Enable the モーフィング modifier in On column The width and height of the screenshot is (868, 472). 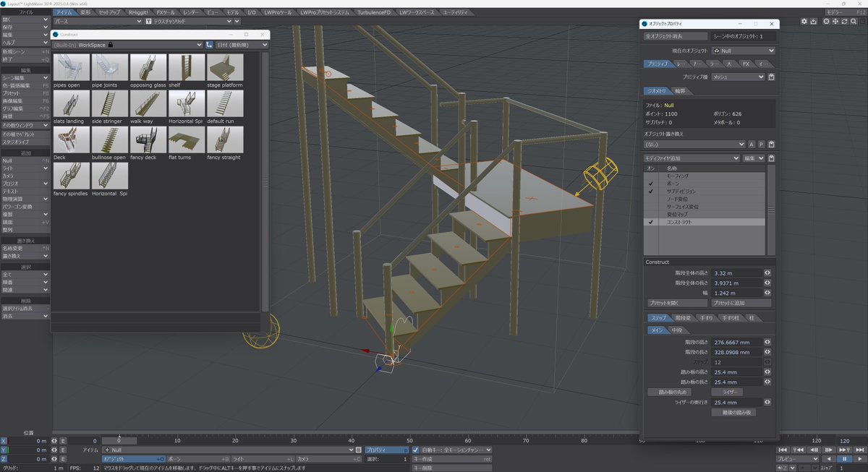pyautogui.click(x=650, y=176)
